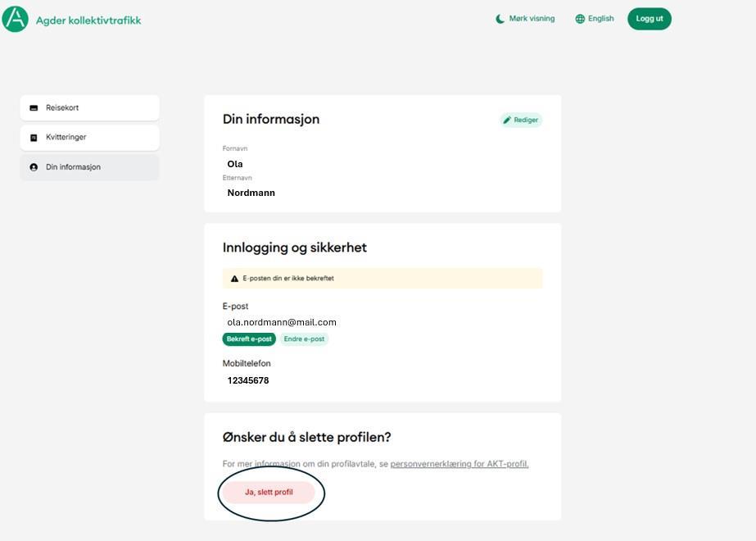Click Rediger to edit your information

(x=522, y=120)
